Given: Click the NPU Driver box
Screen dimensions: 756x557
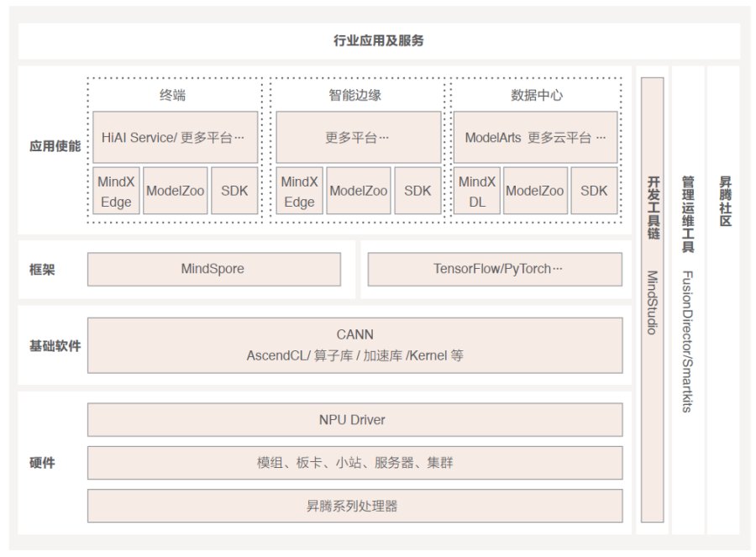Looking at the screenshot, I should click(354, 420).
